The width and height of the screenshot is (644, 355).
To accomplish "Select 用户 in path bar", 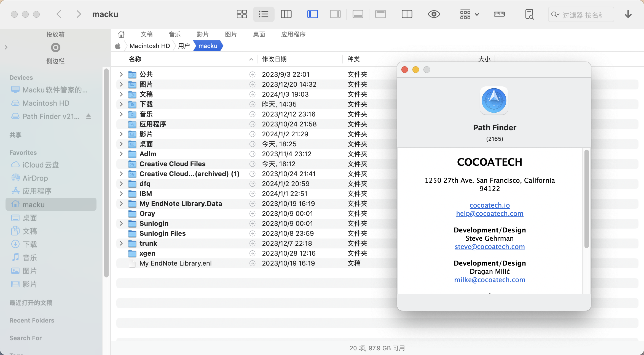I will pyautogui.click(x=184, y=46).
